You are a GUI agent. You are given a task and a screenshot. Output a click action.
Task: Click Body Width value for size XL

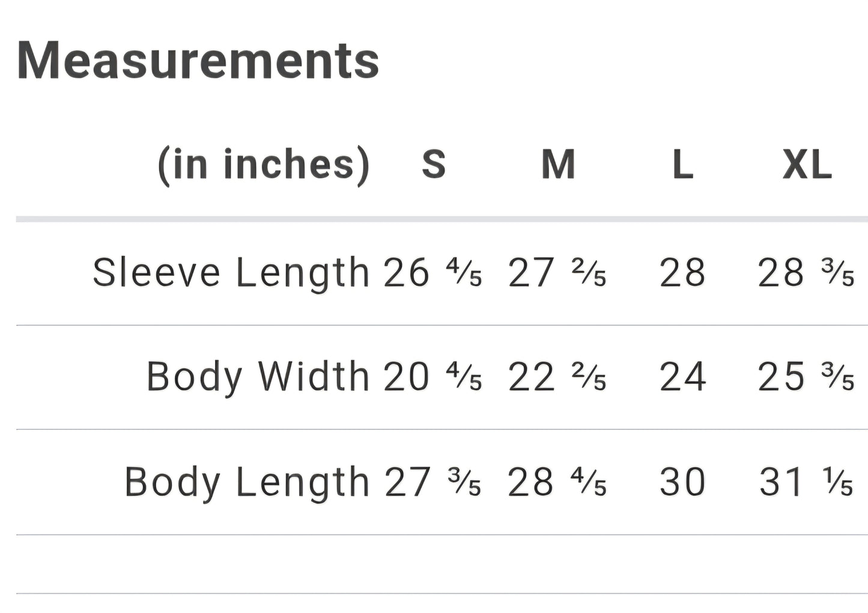tap(806, 377)
